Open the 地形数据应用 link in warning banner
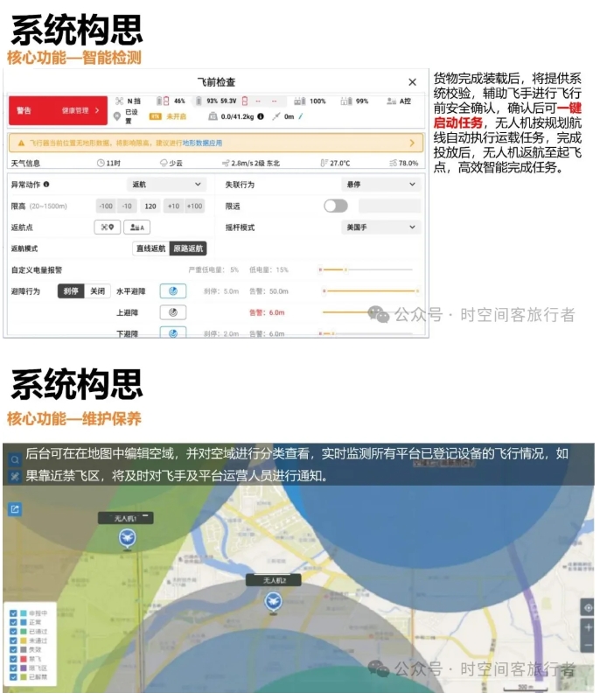 click(202, 143)
